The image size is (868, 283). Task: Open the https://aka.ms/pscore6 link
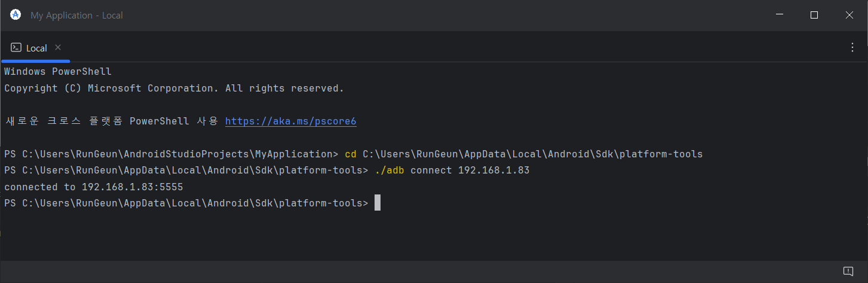tap(291, 121)
